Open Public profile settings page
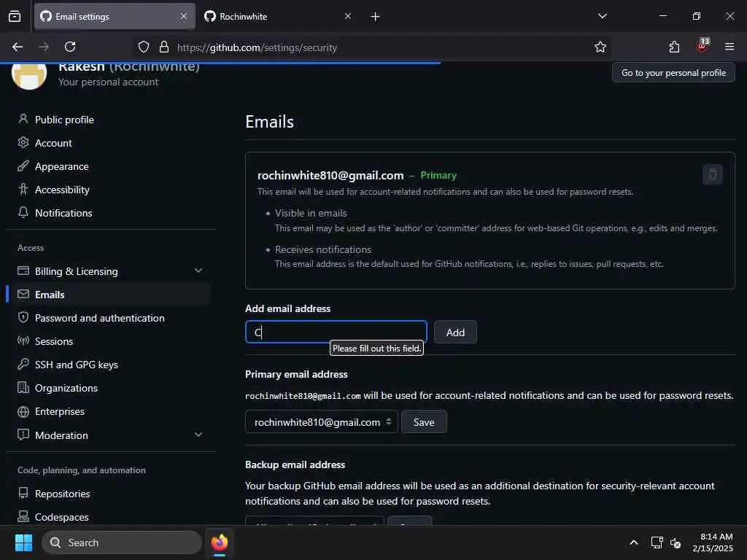This screenshot has height=560, width=747. [64, 120]
